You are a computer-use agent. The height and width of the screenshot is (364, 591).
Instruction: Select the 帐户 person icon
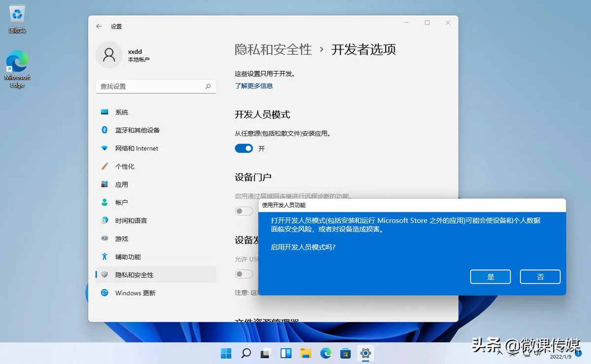104,202
